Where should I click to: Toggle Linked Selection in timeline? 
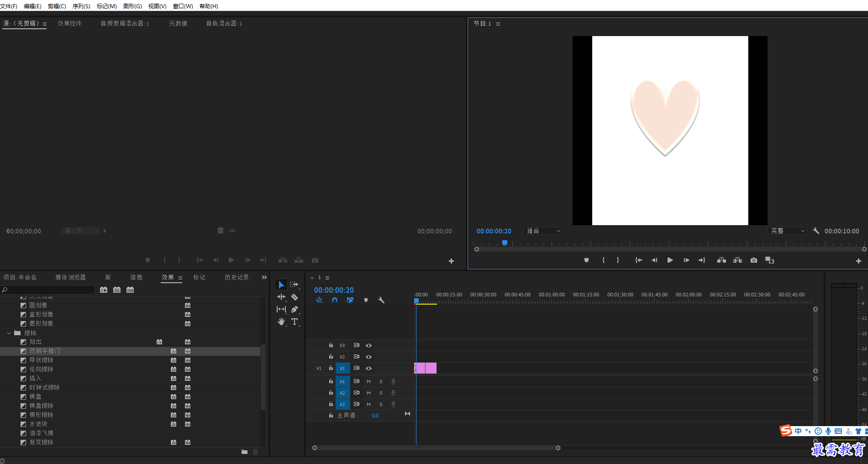coord(350,300)
